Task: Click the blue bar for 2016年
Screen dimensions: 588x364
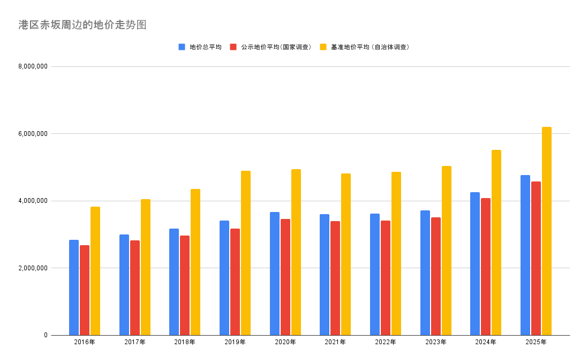Action: point(74,287)
